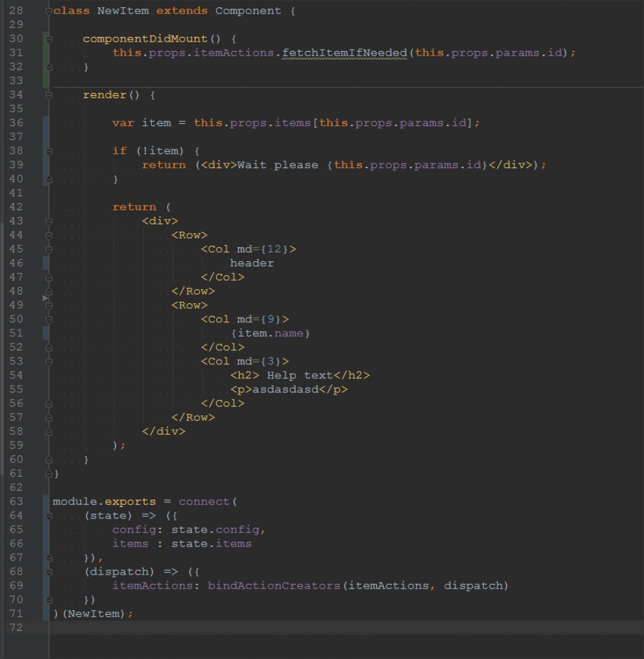Screen dimensions: 644x659
Task: Click 'bindActionCreators' on line 69
Action: click(x=274, y=586)
